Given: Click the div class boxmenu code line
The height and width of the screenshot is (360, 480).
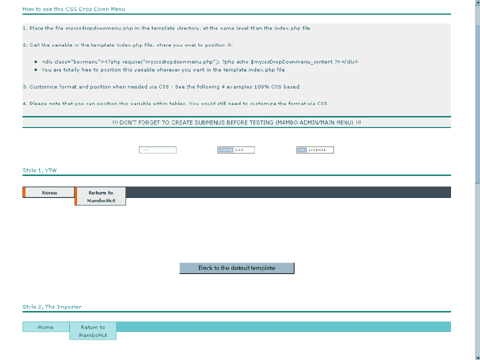Looking at the screenshot, I should click(x=200, y=62).
